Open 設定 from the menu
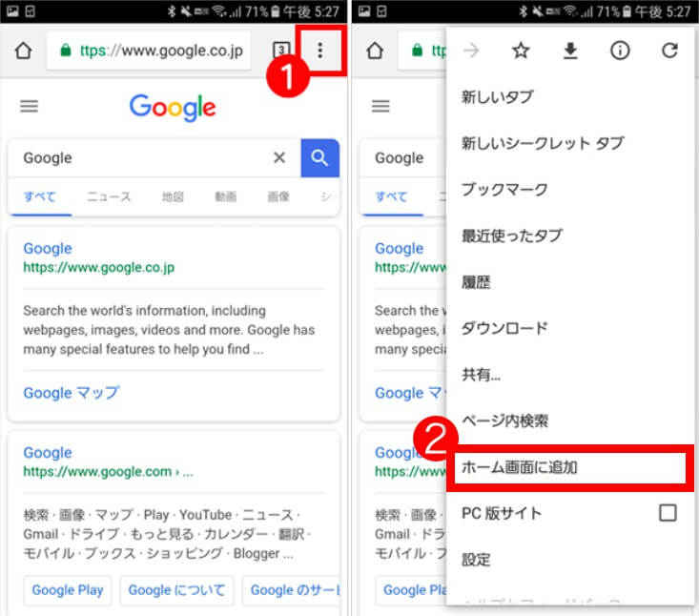Image resolution: width=699 pixels, height=616 pixels. point(475,559)
